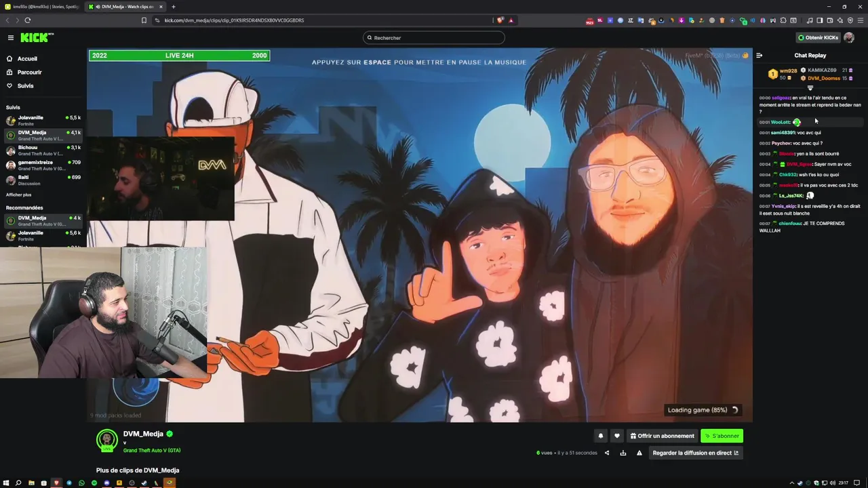The height and width of the screenshot is (488, 868).
Task: Open the user profile avatar menu
Action: [849, 38]
